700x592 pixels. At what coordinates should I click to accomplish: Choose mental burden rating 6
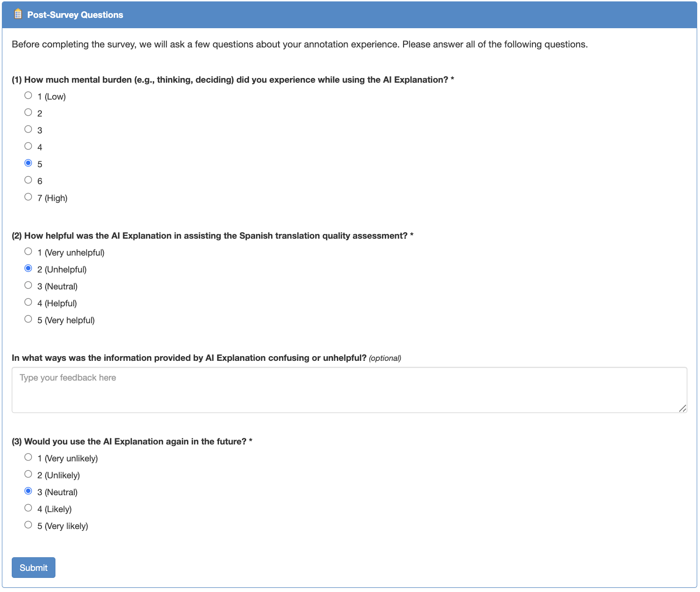[28, 180]
